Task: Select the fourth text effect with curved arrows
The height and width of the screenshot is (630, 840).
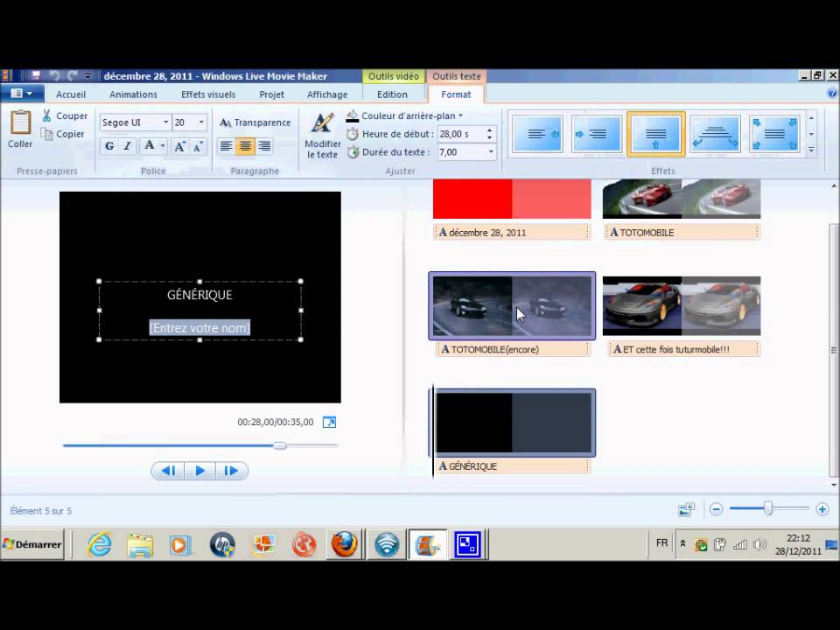Action: pyautogui.click(x=715, y=134)
